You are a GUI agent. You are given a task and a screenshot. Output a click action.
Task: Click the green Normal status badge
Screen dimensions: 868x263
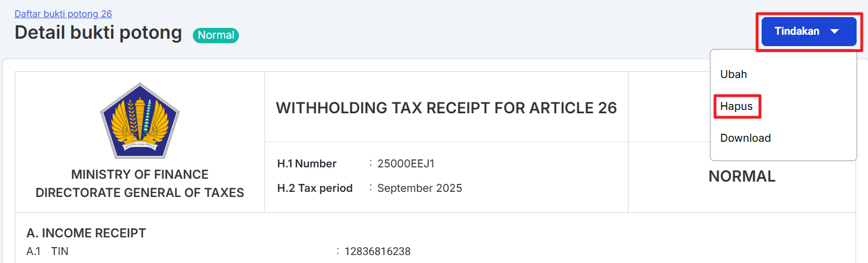(x=216, y=35)
